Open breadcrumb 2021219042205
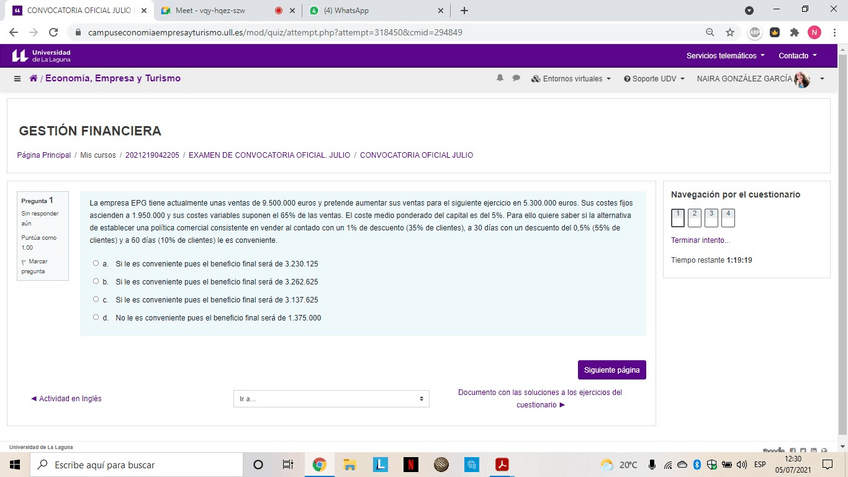This screenshot has height=477, width=848. (152, 155)
